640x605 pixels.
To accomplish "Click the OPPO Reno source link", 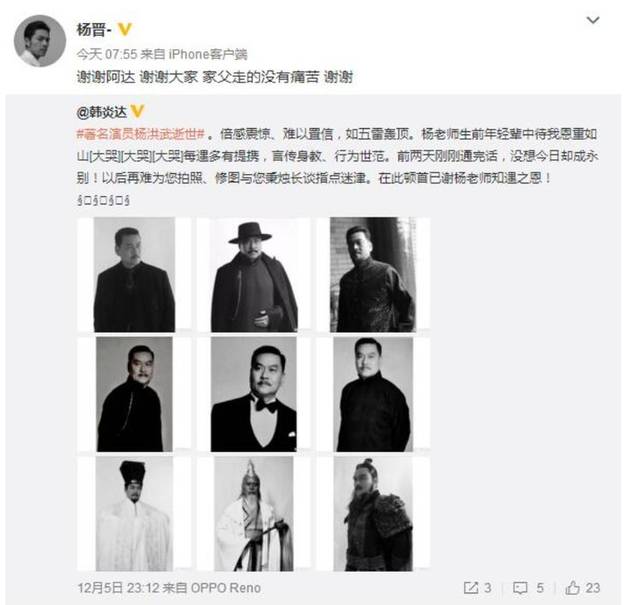I will pos(226,588).
